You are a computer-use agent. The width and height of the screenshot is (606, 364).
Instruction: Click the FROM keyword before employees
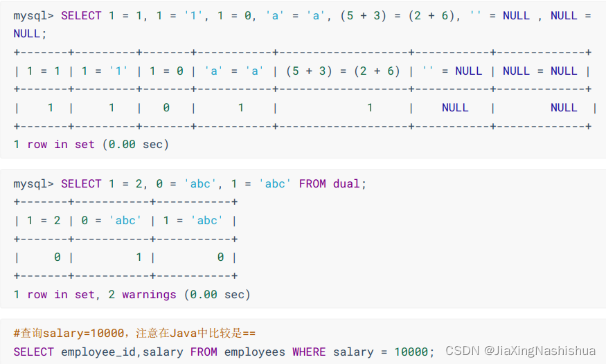point(204,352)
